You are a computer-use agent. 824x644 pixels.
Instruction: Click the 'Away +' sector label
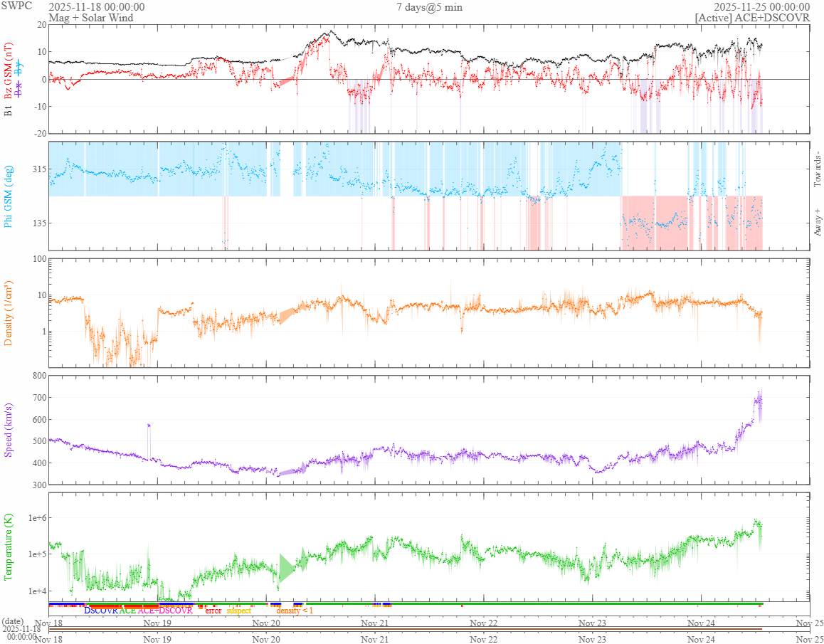point(817,223)
